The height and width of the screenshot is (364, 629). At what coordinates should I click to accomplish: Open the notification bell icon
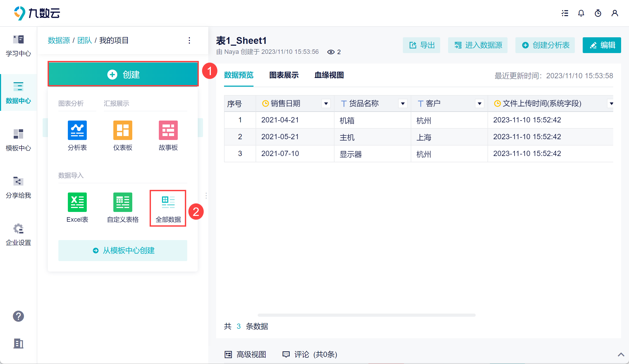pos(581,13)
